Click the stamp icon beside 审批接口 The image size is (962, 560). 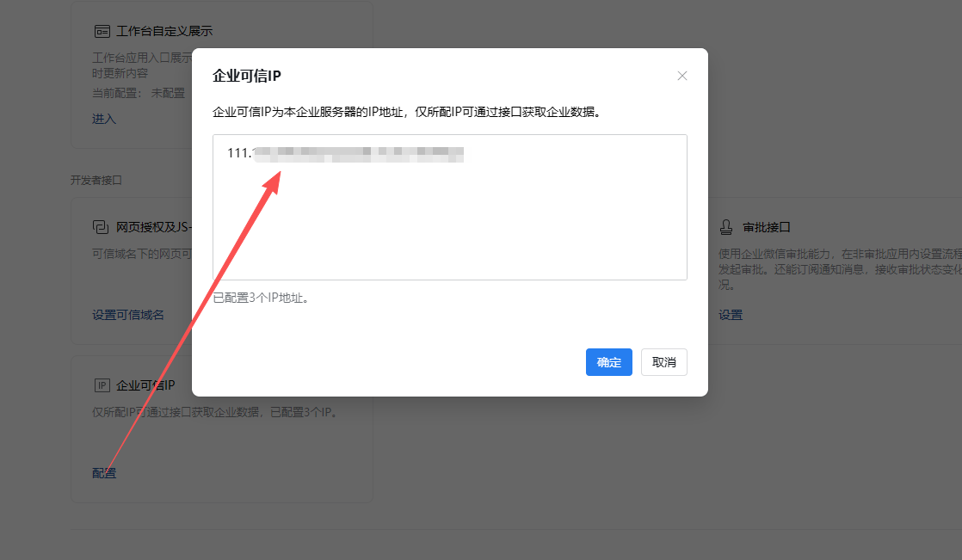coord(725,227)
